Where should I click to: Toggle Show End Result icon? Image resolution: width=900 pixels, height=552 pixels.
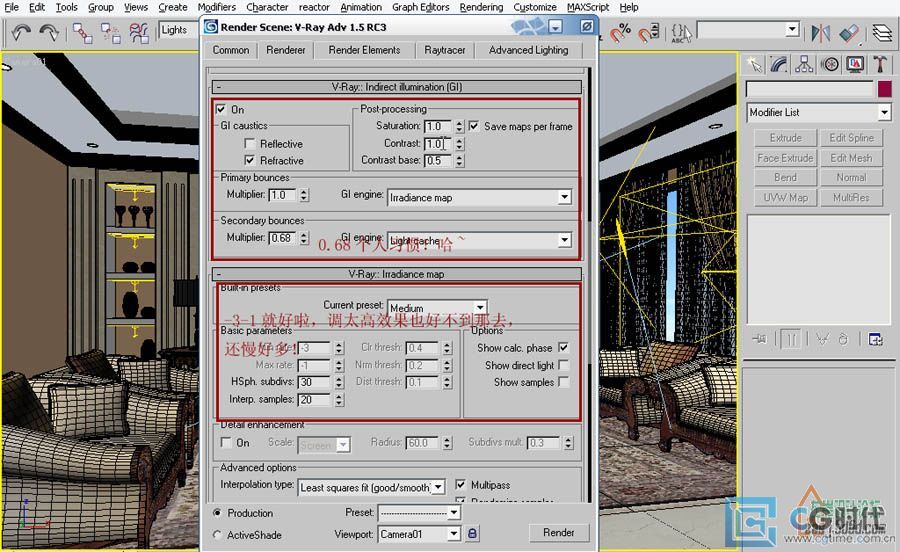tap(790, 339)
